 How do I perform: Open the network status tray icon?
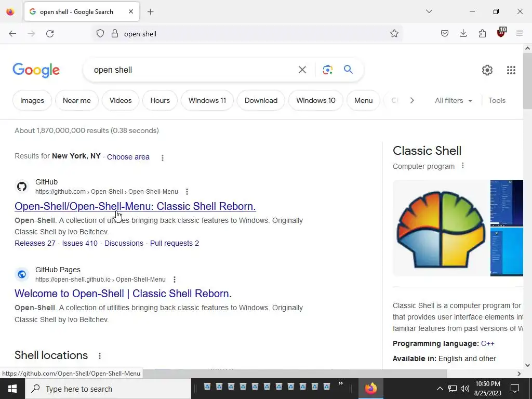(x=453, y=389)
